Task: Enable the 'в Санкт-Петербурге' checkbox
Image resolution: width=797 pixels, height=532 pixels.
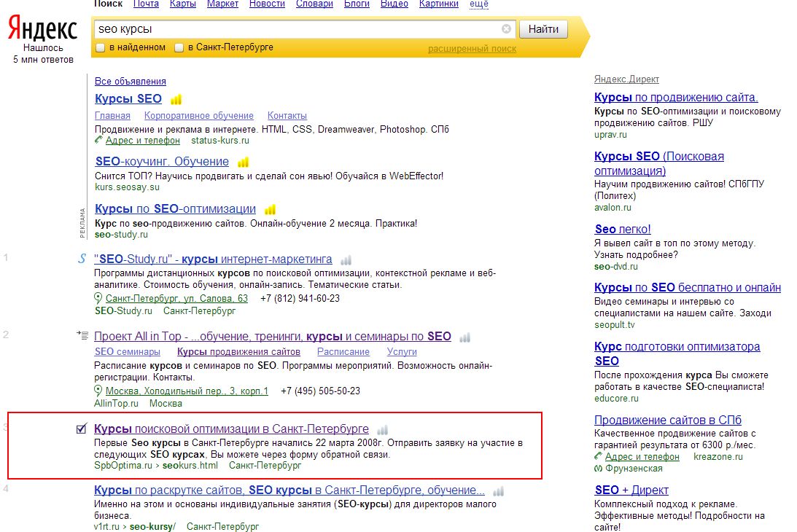Action: pyautogui.click(x=179, y=48)
